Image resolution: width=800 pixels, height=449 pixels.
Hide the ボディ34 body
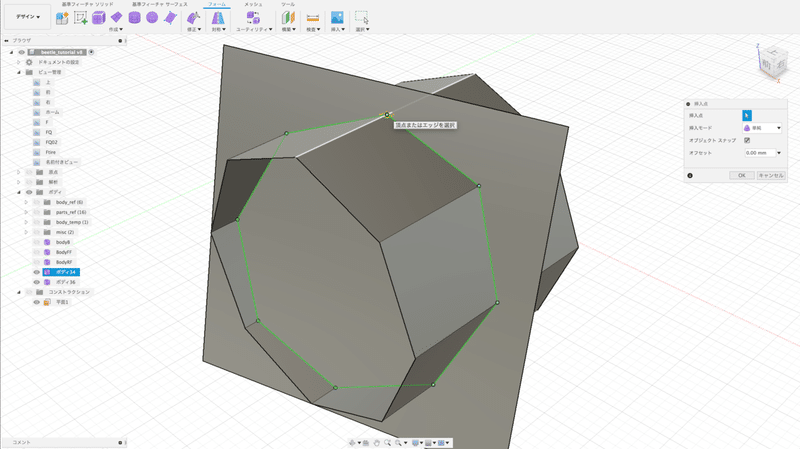[37, 272]
